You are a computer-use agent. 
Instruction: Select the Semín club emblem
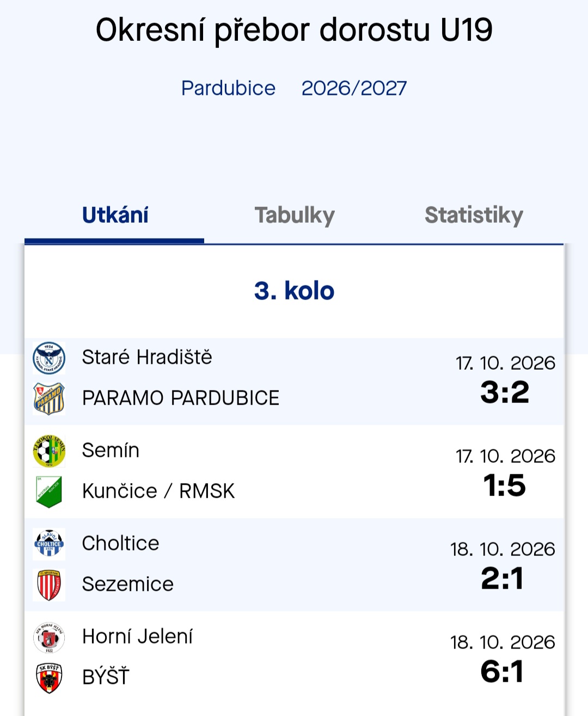pos(49,451)
